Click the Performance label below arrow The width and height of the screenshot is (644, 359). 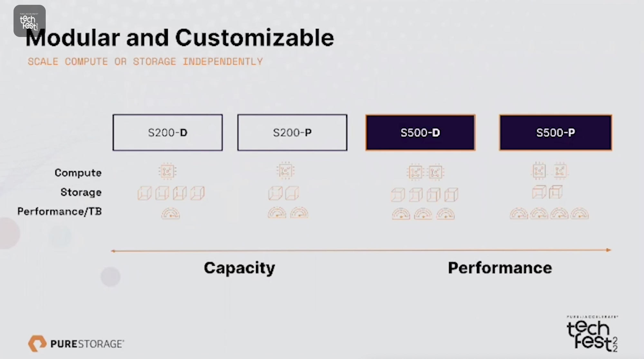500,268
